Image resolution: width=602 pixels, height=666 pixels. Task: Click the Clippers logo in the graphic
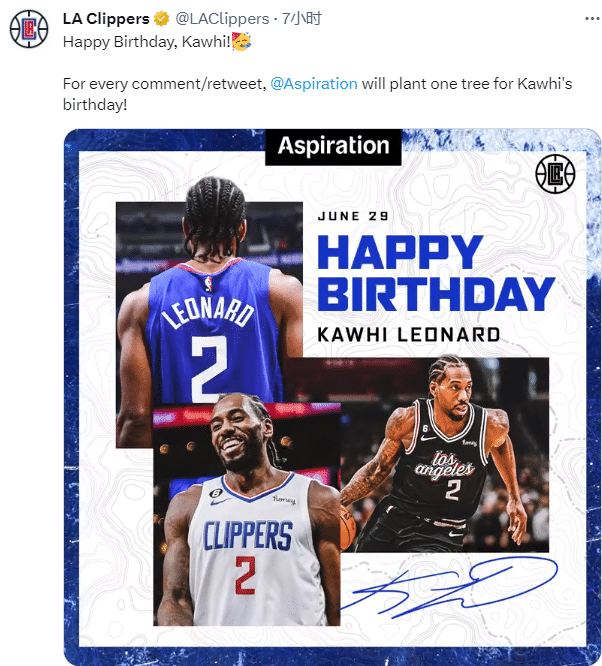point(555,174)
